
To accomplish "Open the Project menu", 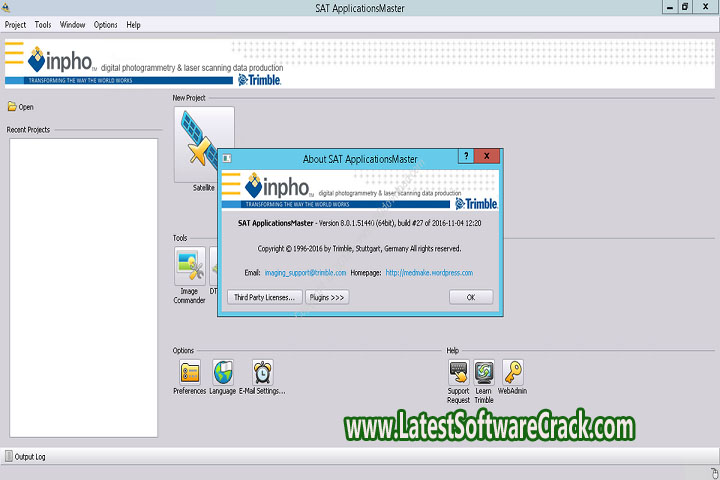I will point(15,24).
